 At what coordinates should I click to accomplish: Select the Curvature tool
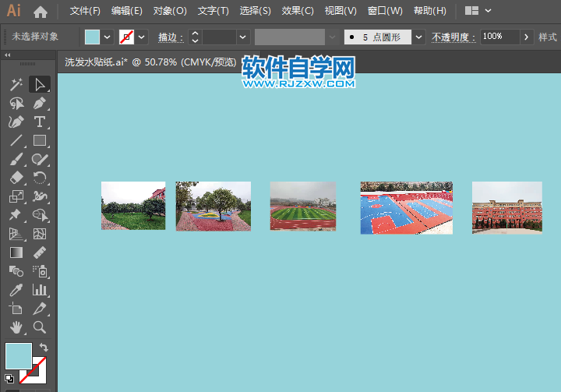point(16,122)
